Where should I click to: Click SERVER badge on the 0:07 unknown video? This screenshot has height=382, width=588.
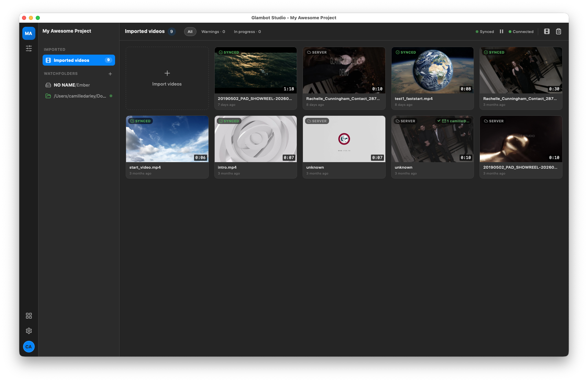(317, 121)
